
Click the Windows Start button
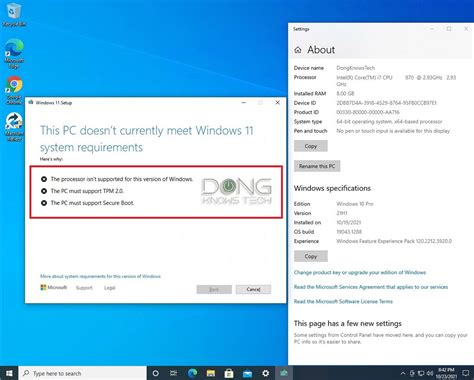click(9, 373)
